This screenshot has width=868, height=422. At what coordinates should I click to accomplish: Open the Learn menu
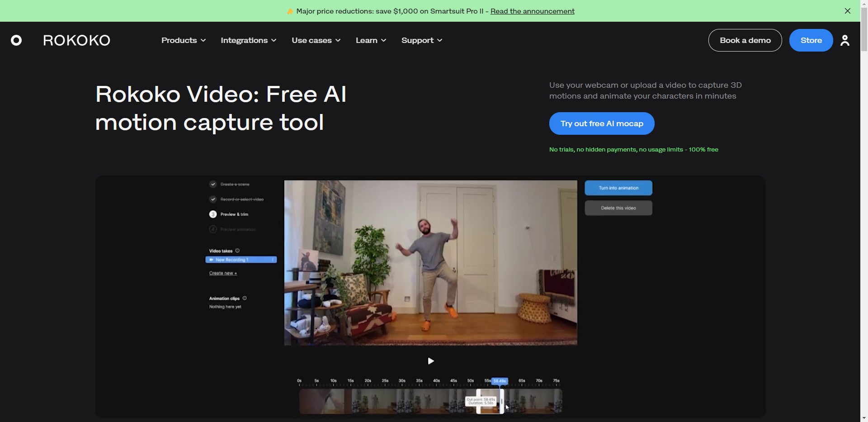click(371, 40)
